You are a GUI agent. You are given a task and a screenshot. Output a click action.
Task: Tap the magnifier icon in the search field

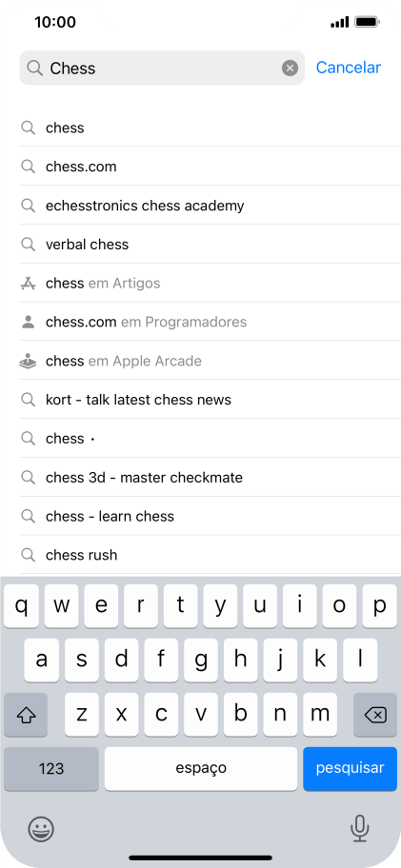point(35,69)
